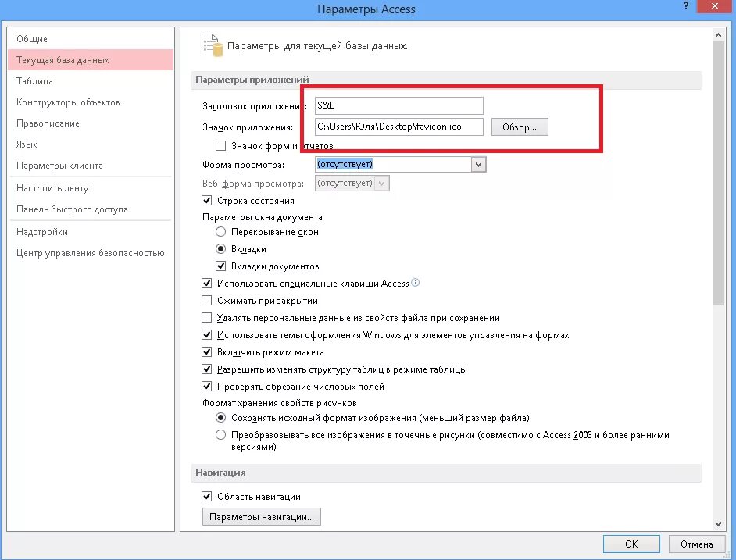
Task: Click the Формат хранения свойств рисунков label
Action: [279, 403]
